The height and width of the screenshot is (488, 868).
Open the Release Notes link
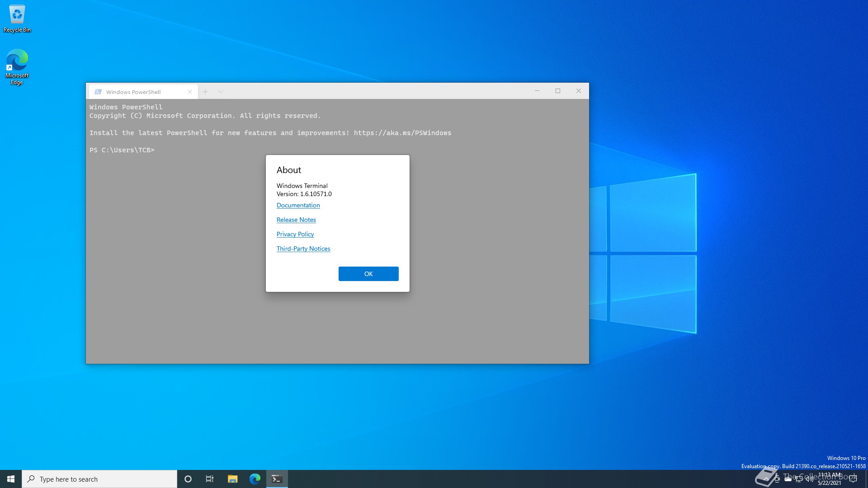pos(296,220)
